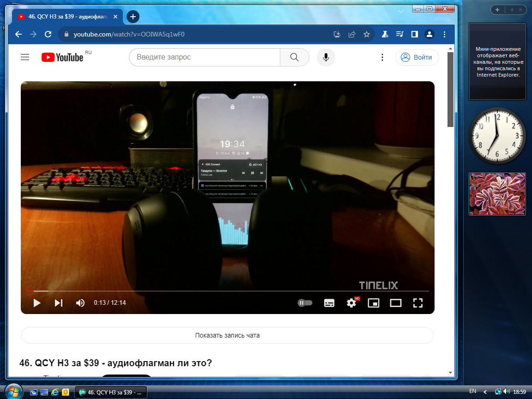
Task: Skip to next video
Action: (59, 303)
